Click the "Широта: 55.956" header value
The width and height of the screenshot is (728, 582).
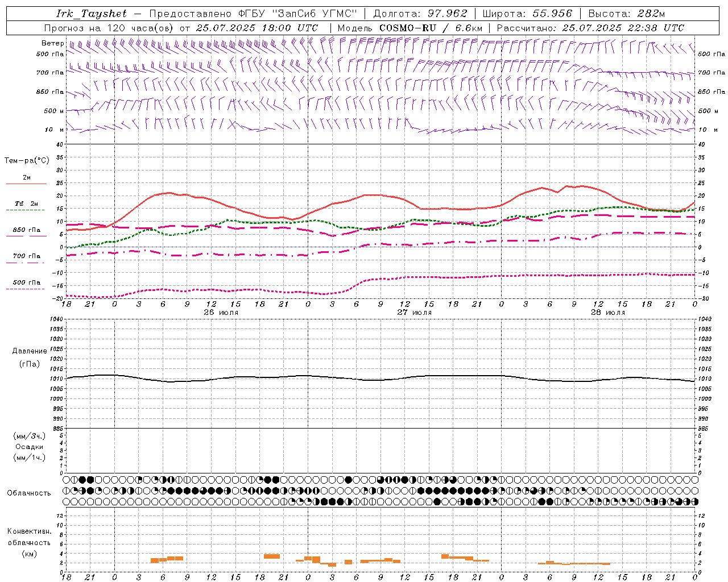pos(527,14)
